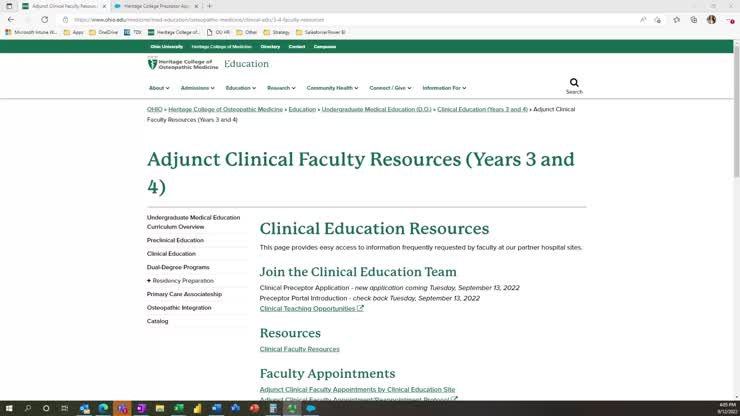Image resolution: width=740 pixels, height=416 pixels.
Task: Open taskbar search icon
Action: point(27,408)
